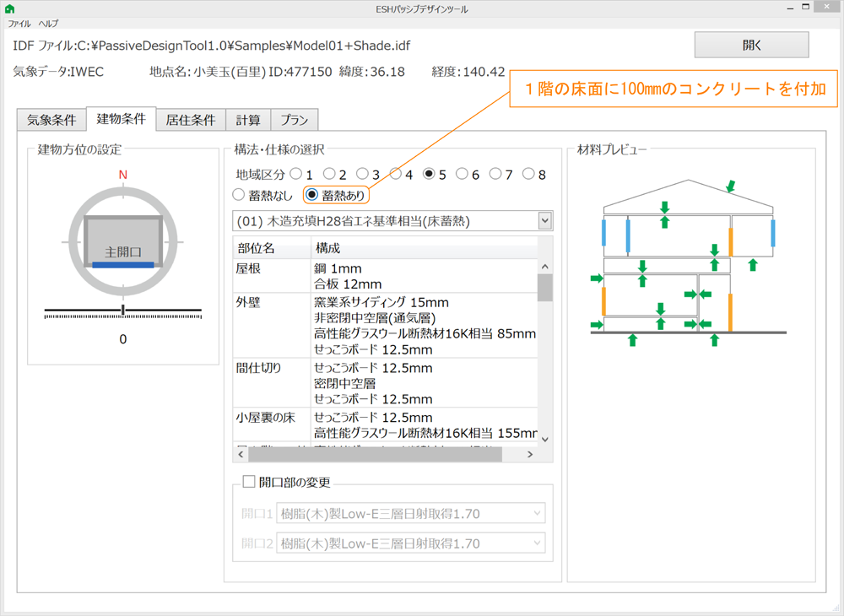
Task: Click the 密閉中空層 entry
Action: (344, 384)
